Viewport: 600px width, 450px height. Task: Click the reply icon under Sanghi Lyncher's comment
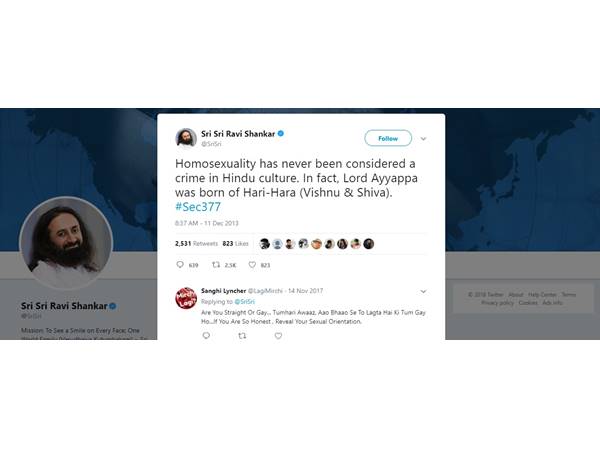(x=206, y=336)
